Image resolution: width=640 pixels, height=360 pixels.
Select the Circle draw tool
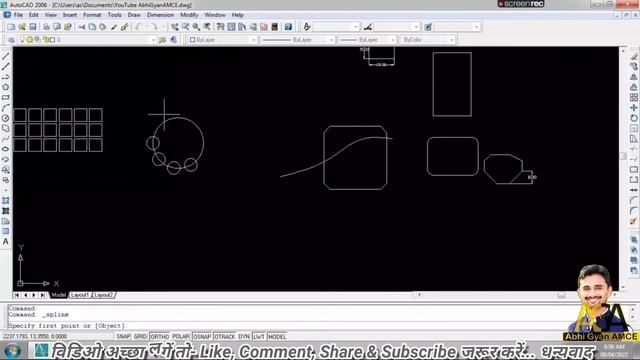click(6, 118)
